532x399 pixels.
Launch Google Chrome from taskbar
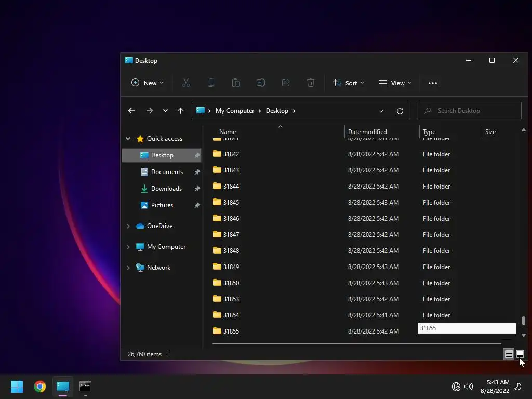(39, 387)
